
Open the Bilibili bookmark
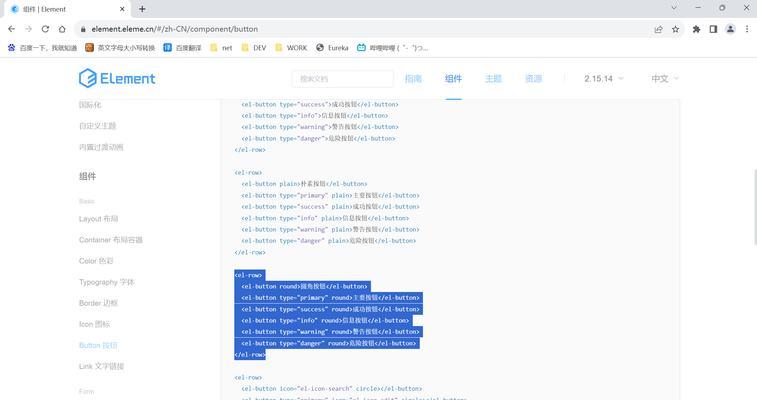(x=393, y=48)
